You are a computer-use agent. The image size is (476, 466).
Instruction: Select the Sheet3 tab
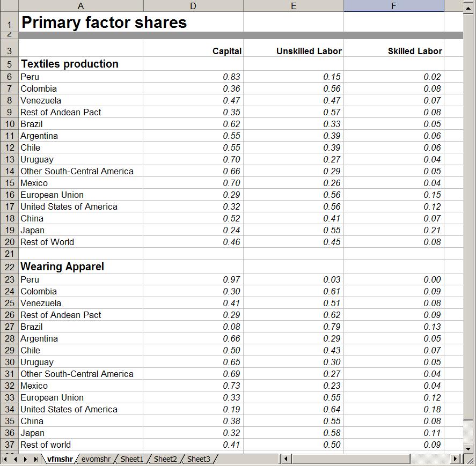pos(199,459)
